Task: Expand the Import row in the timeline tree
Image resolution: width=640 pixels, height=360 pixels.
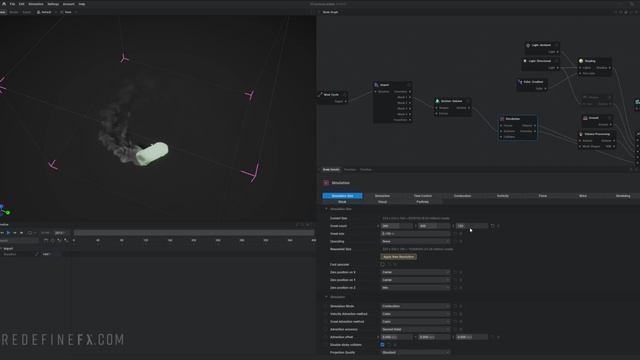Action: click(x=1, y=248)
